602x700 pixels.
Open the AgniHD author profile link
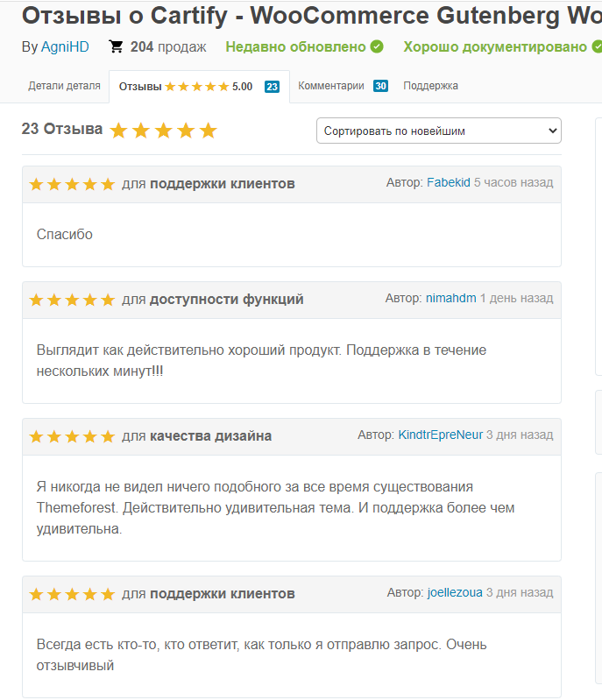[66, 46]
